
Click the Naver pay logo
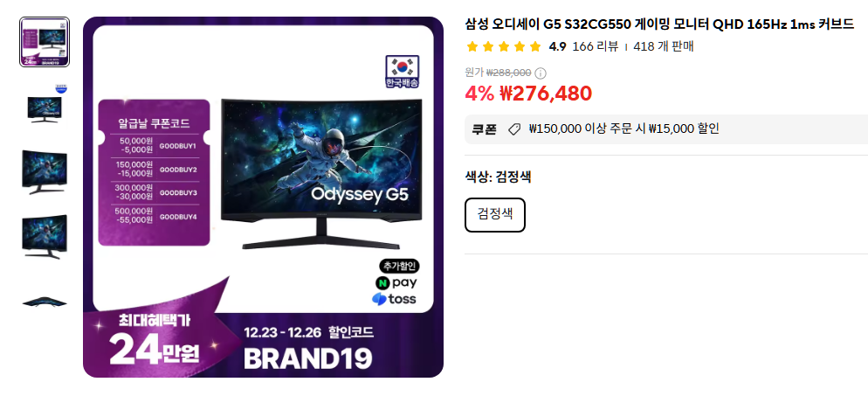pos(396,282)
